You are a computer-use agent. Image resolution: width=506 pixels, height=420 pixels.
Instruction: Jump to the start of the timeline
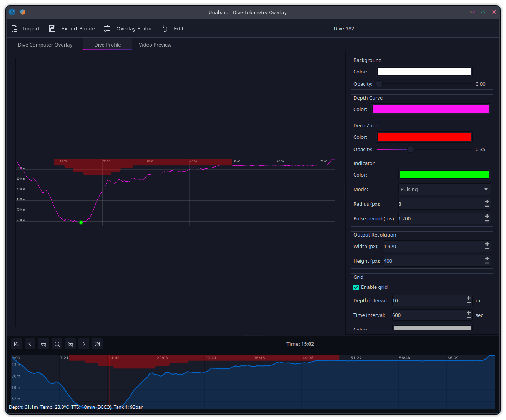click(17, 344)
